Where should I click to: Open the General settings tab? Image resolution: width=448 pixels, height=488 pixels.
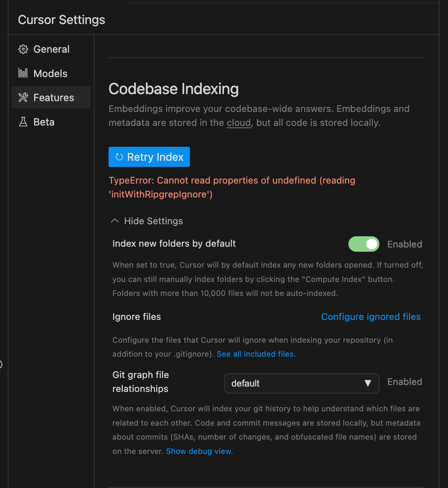52,49
